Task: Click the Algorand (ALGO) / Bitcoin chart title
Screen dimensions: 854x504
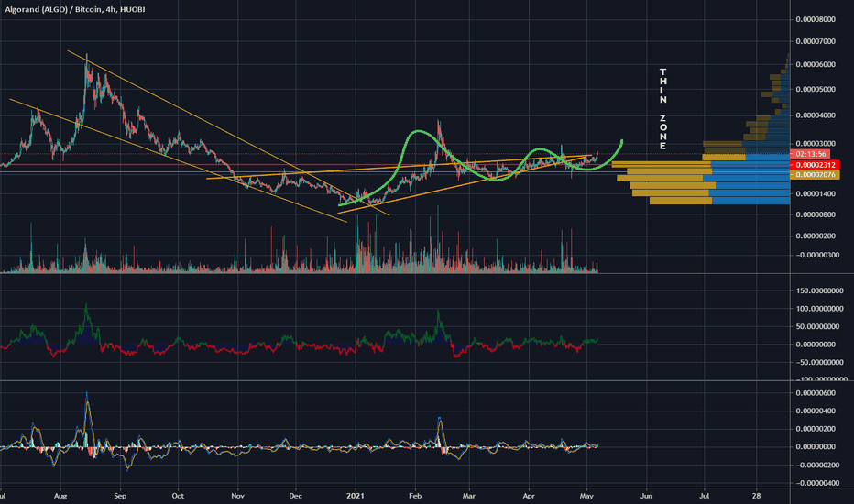Action: click(75, 9)
